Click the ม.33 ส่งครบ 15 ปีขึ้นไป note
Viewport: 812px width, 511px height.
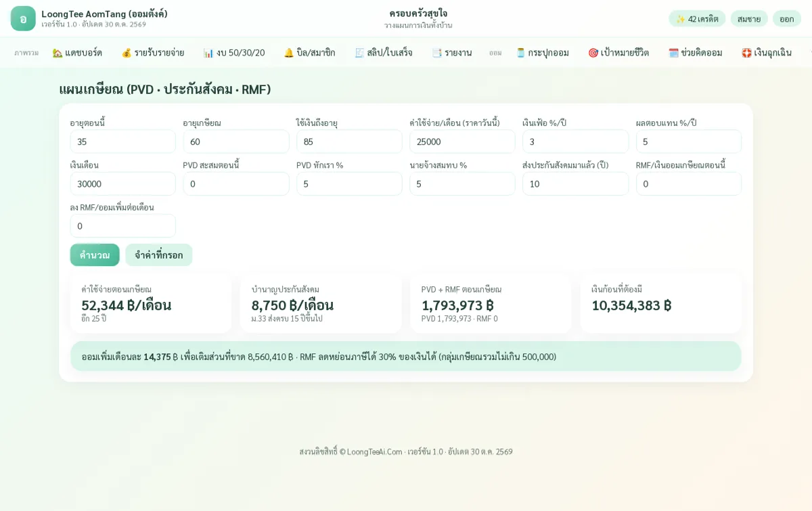pyautogui.click(x=287, y=319)
